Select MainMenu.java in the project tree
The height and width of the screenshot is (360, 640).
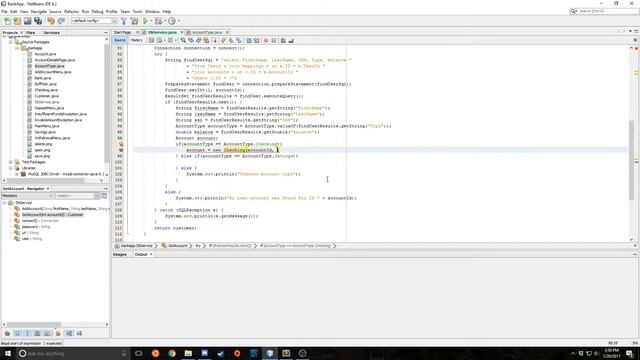[47, 126]
